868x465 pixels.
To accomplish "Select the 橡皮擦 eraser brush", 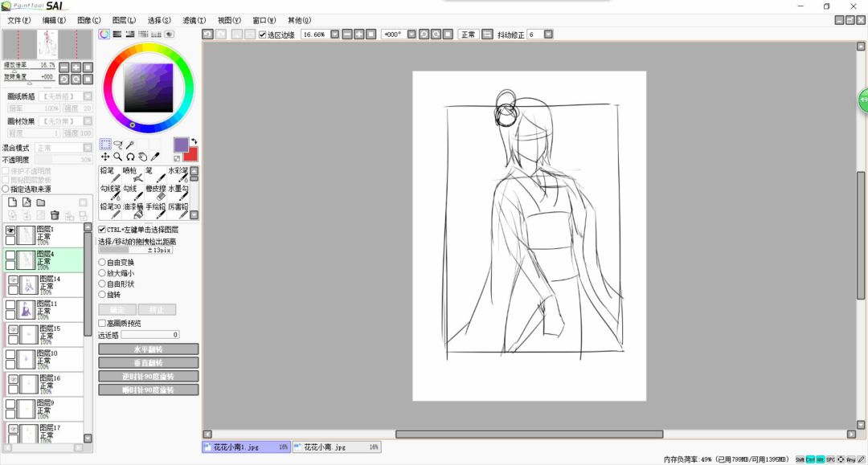I will coord(155,193).
